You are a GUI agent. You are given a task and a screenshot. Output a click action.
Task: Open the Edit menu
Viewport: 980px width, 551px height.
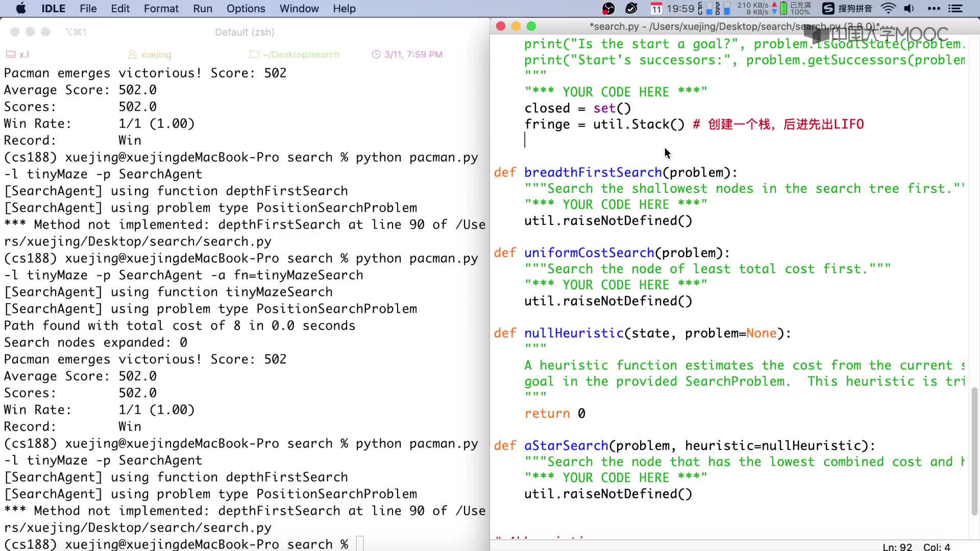pos(120,9)
